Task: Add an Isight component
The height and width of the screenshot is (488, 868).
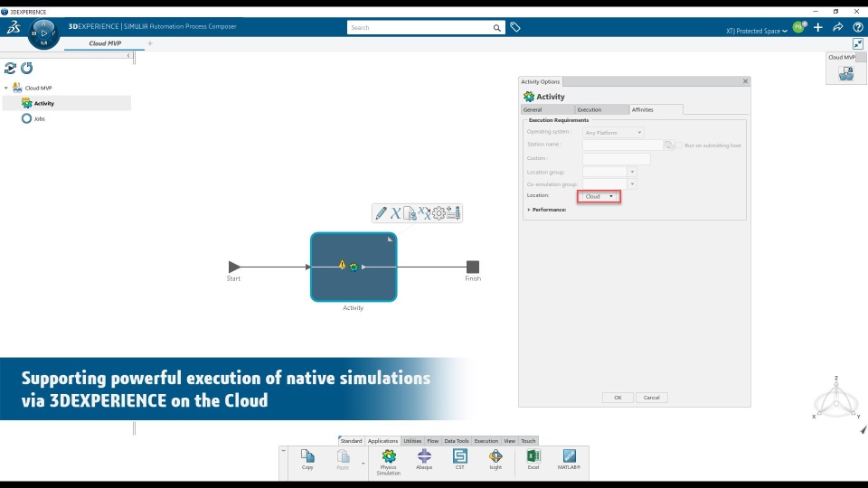Action: 495,460
